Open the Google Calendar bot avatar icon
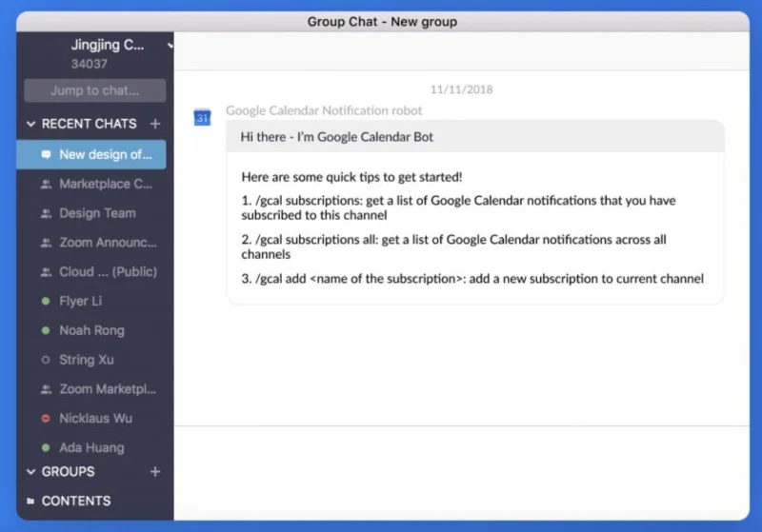 pos(202,117)
